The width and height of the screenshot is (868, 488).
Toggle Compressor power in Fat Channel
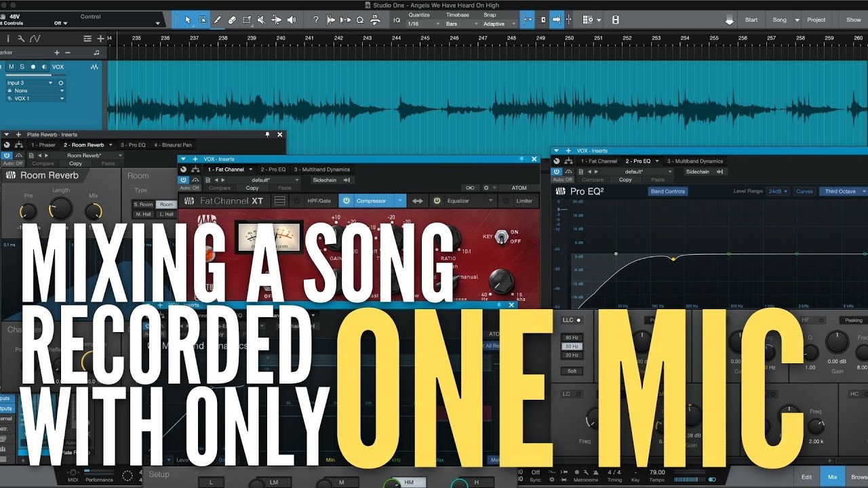[346, 201]
